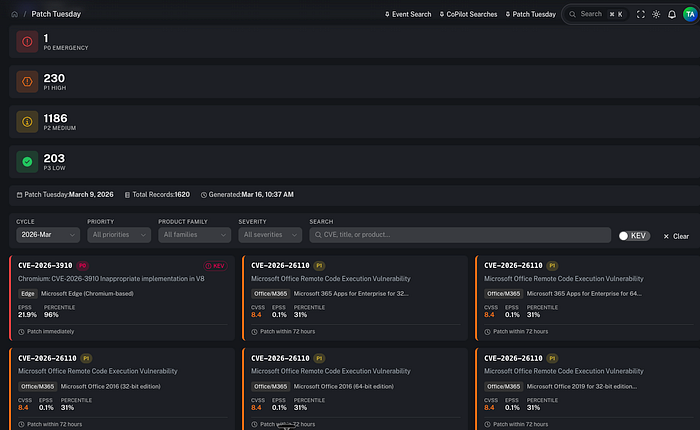Click the March 9, 2026 date text
Viewport: 700px width, 430px height.
[x=91, y=195]
